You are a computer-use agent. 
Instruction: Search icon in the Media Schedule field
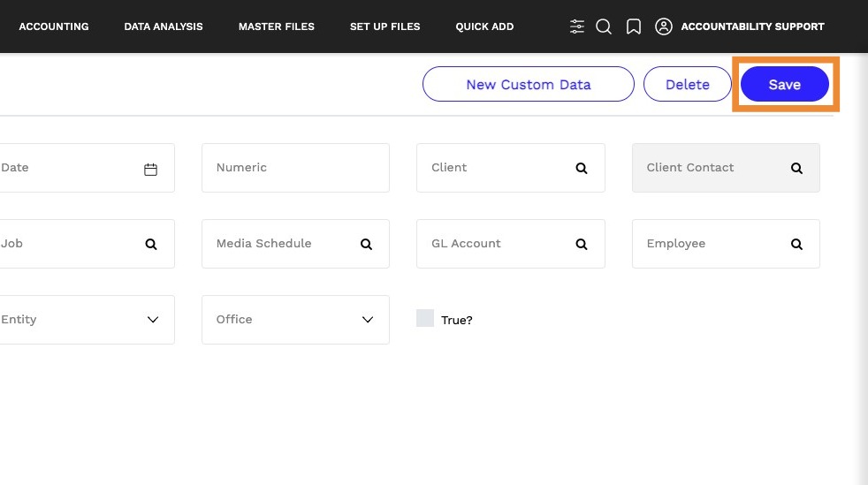tap(367, 244)
